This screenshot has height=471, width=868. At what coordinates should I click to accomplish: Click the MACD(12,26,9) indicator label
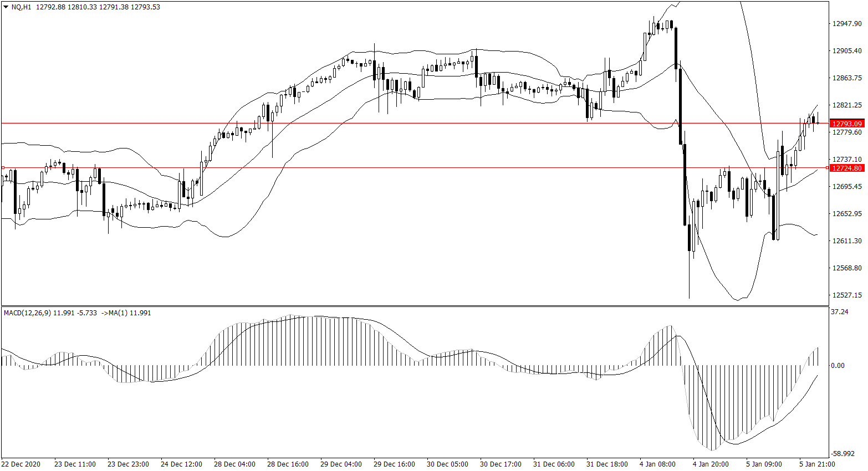point(27,313)
